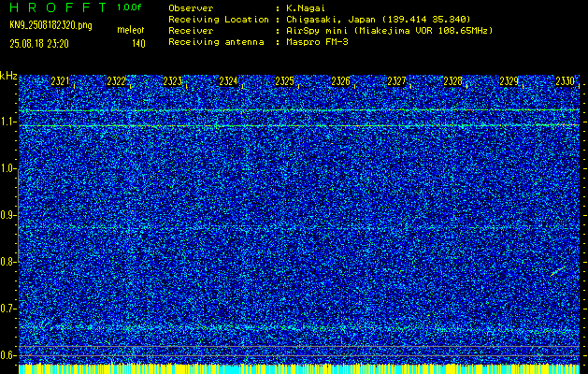Click the Receiving Location label

pyautogui.click(x=219, y=20)
